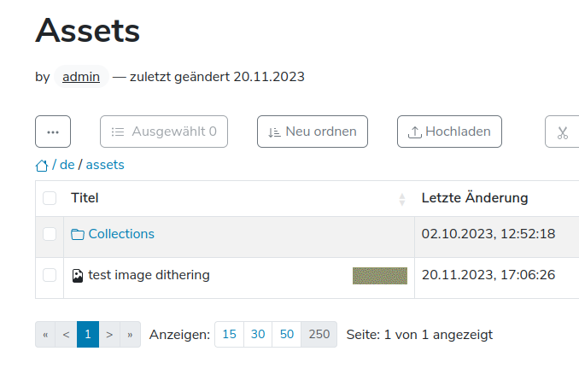The image size is (579, 392).
Task: Go to the previous page with < button
Action: (66, 335)
